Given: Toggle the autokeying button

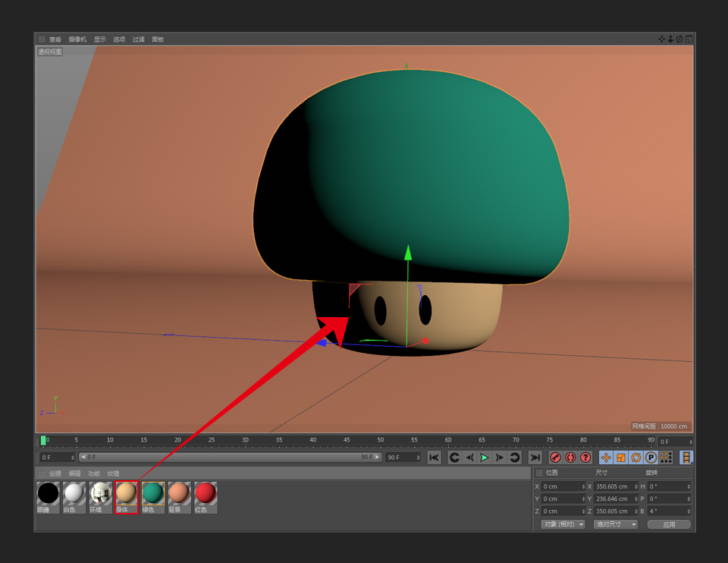Looking at the screenshot, I should [x=570, y=458].
